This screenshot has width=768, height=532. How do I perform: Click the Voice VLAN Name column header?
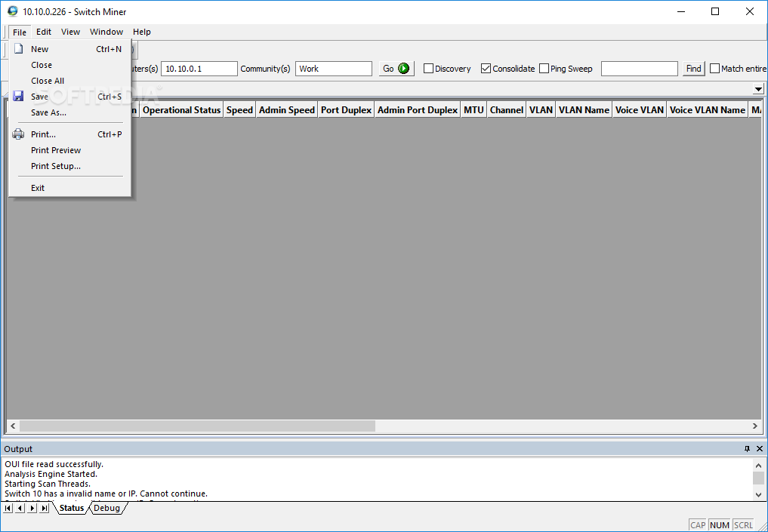(708, 110)
